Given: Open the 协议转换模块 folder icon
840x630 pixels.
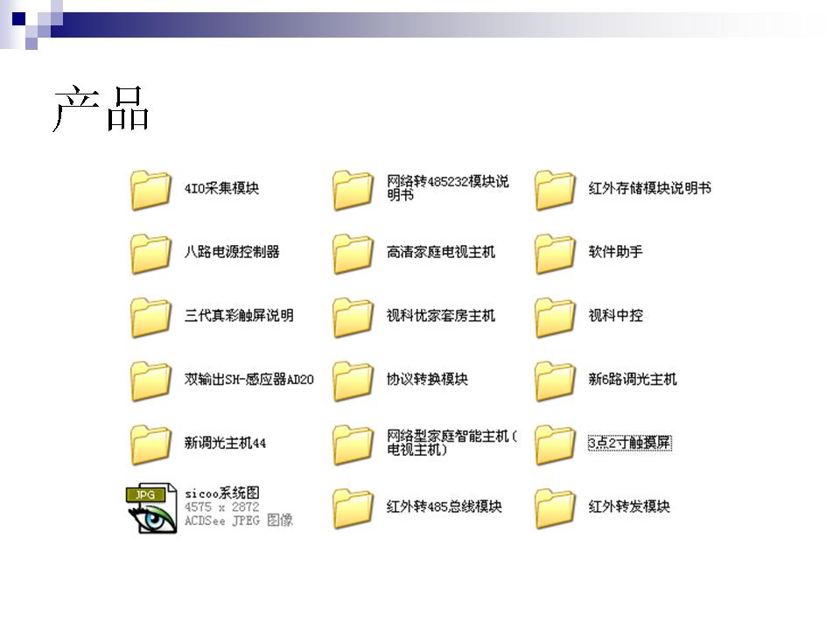Looking at the screenshot, I should coord(353,381).
